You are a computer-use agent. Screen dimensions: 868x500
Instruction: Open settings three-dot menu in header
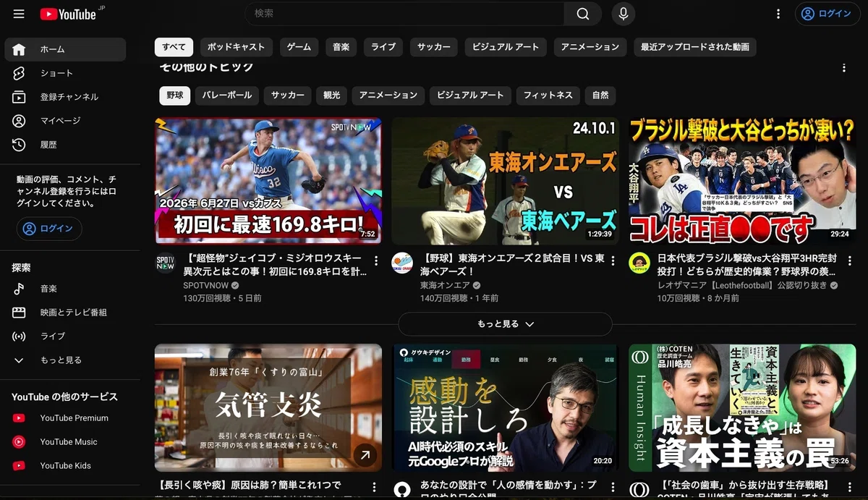coord(778,14)
